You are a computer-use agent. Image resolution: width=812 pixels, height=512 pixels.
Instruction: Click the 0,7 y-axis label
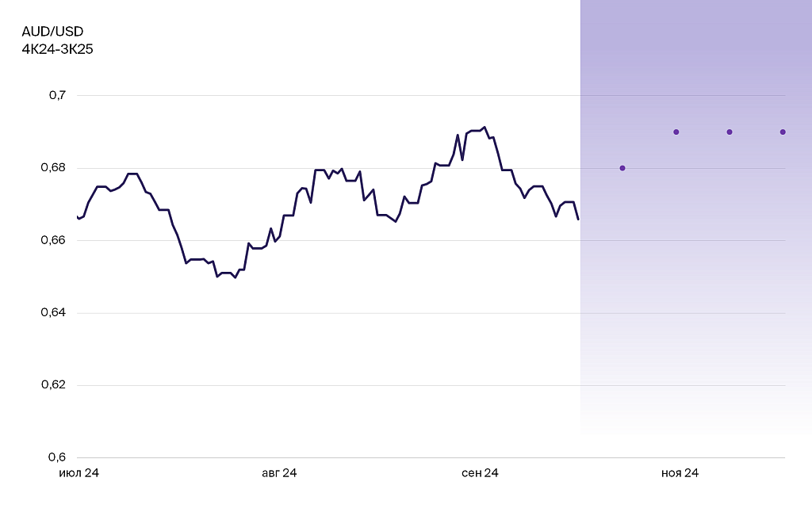point(58,95)
